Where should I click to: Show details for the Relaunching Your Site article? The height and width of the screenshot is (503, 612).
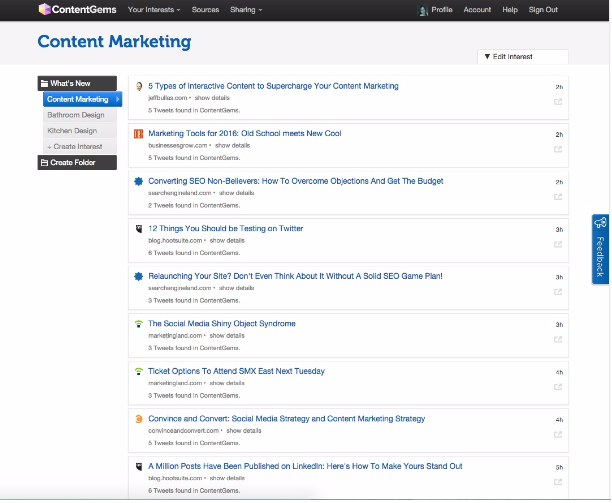(x=237, y=288)
